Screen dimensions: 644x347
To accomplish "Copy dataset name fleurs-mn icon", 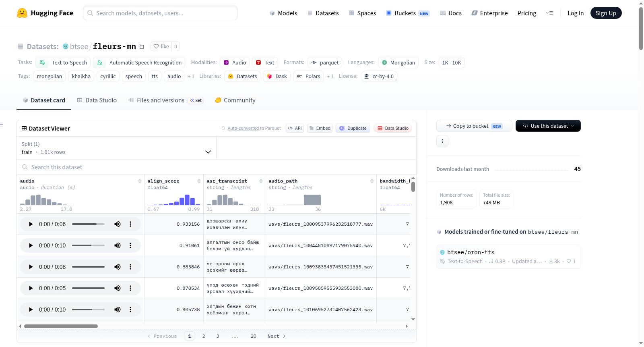I will coord(141,46).
